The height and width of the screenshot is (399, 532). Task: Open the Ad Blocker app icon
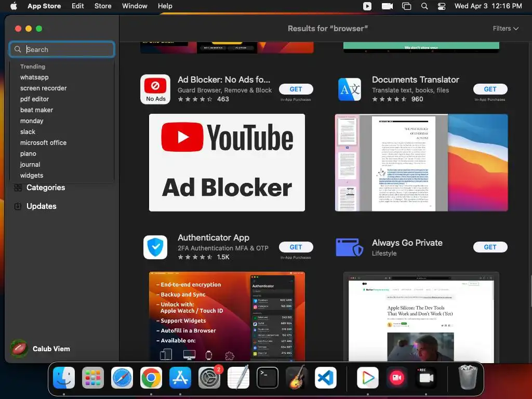155,89
